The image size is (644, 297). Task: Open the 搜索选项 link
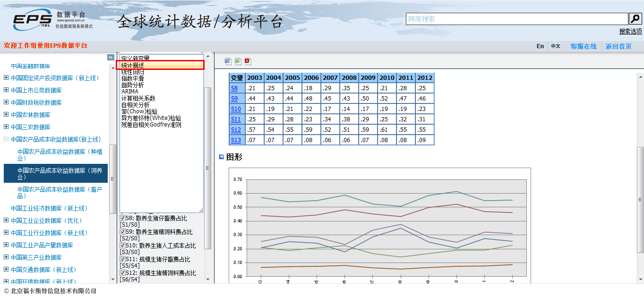click(x=631, y=31)
